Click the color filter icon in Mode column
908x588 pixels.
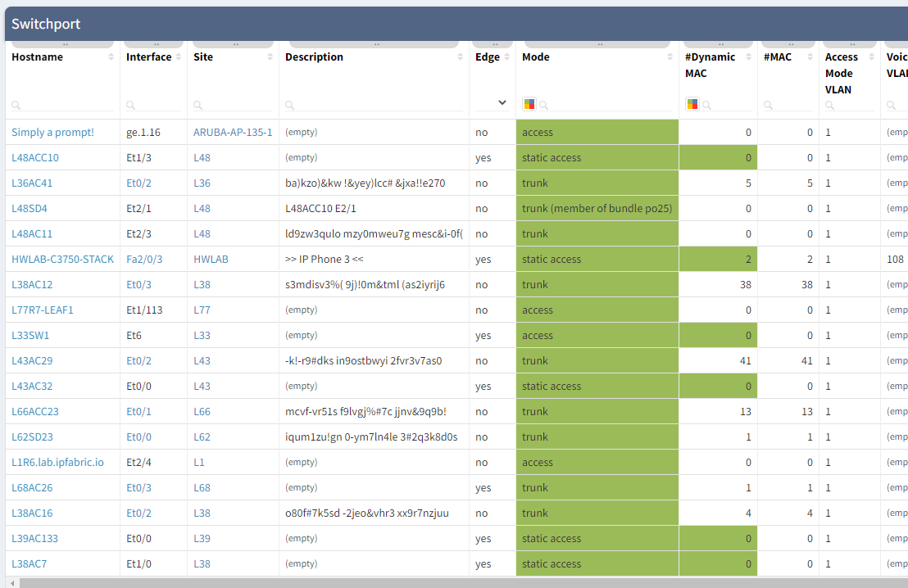click(x=529, y=104)
